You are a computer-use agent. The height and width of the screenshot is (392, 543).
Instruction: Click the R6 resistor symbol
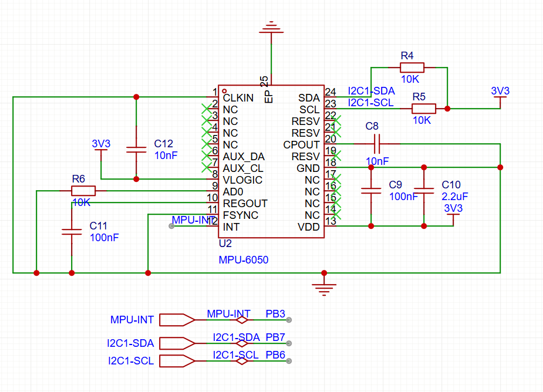83,191
